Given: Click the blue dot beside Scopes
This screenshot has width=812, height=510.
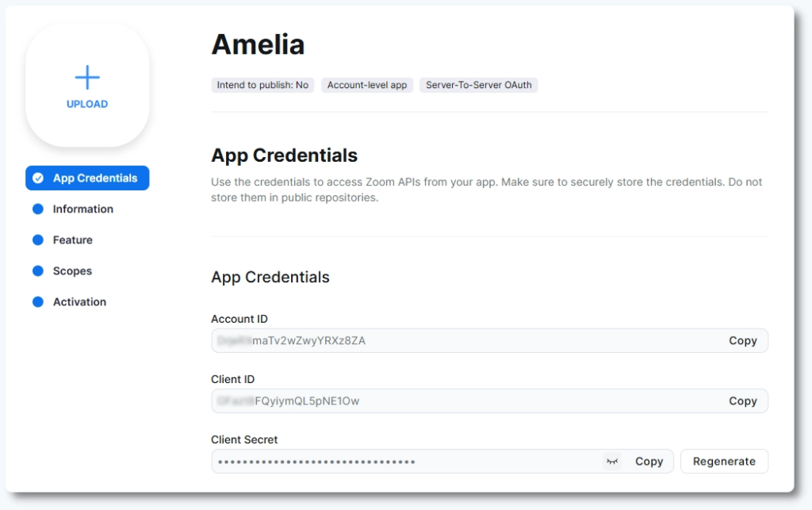Looking at the screenshot, I should click(x=37, y=271).
